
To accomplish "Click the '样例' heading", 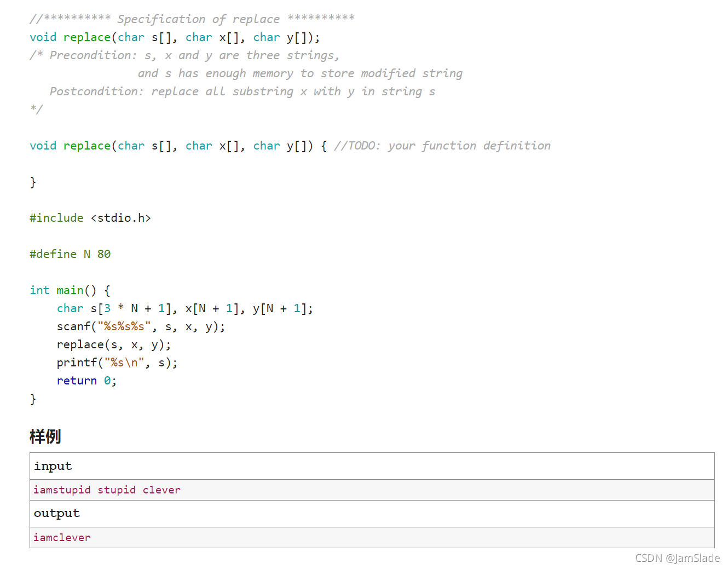I will 45,436.
